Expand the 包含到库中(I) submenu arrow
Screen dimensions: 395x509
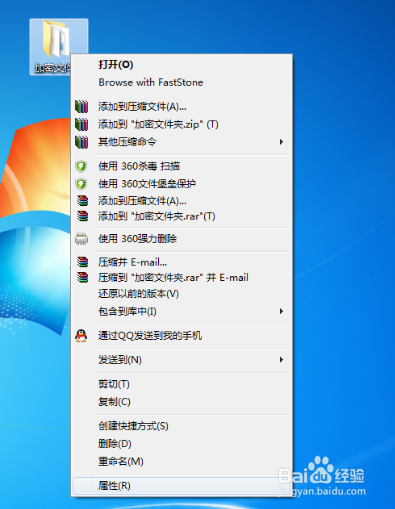coord(281,311)
